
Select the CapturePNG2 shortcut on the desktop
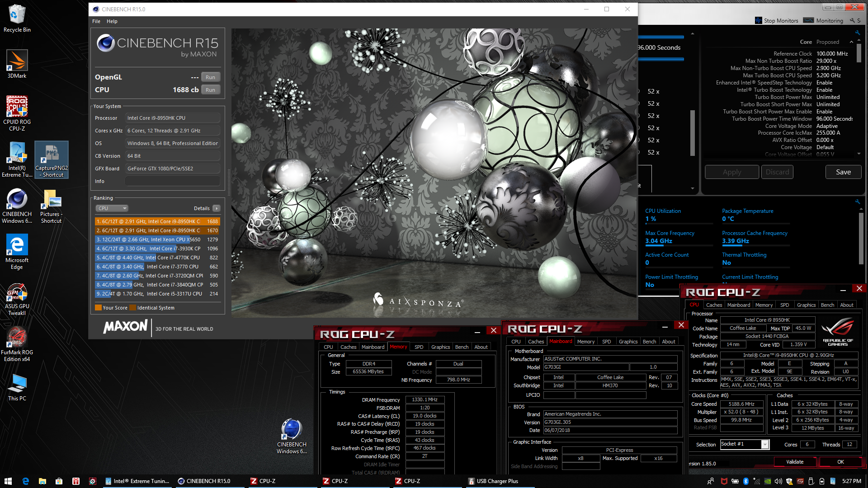(52, 159)
